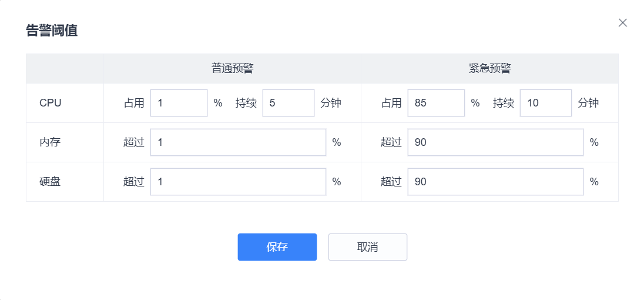This screenshot has width=644, height=300.
Task: Close the 告警阈值 dialog with X icon
Action: click(623, 22)
